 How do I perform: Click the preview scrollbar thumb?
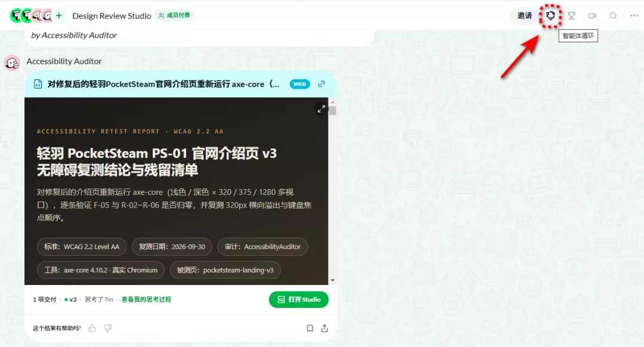coord(333,111)
